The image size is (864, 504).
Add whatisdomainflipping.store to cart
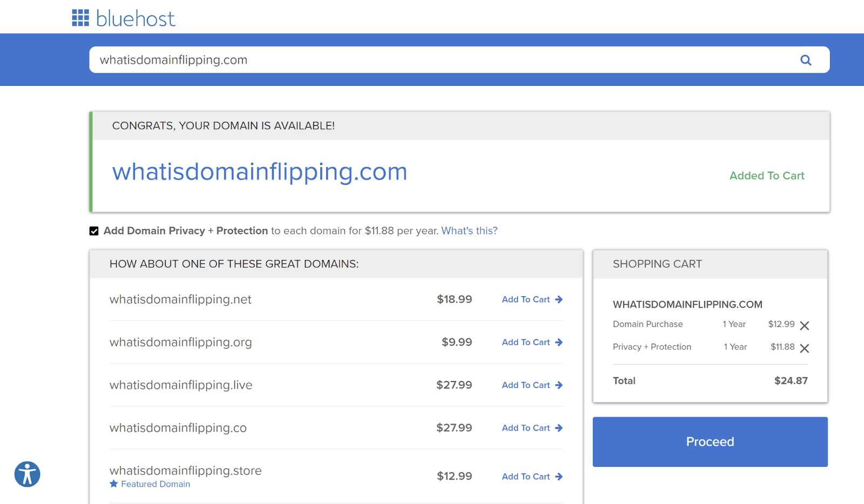pyautogui.click(x=525, y=476)
